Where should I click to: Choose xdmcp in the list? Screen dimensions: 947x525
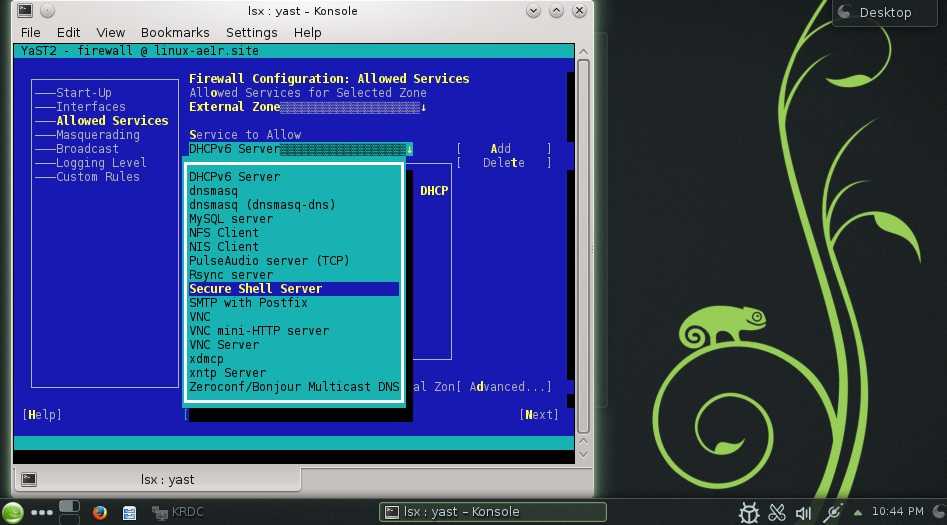point(294,359)
